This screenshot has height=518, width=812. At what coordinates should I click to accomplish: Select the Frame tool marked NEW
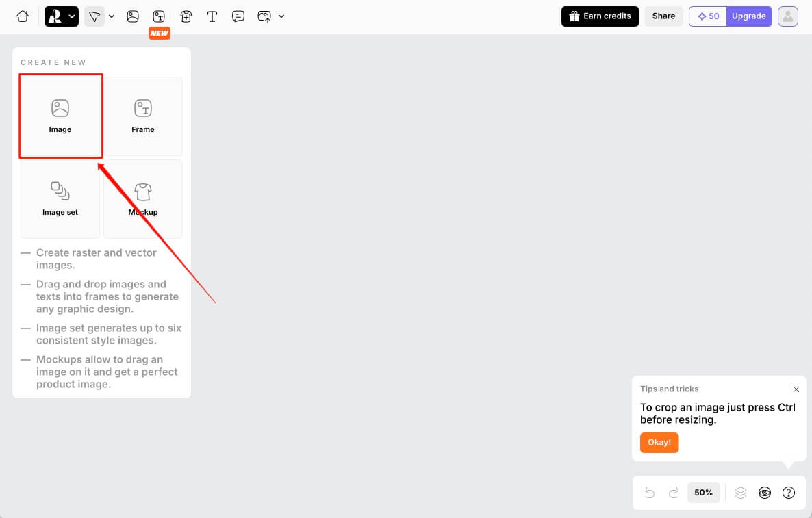pyautogui.click(x=159, y=16)
